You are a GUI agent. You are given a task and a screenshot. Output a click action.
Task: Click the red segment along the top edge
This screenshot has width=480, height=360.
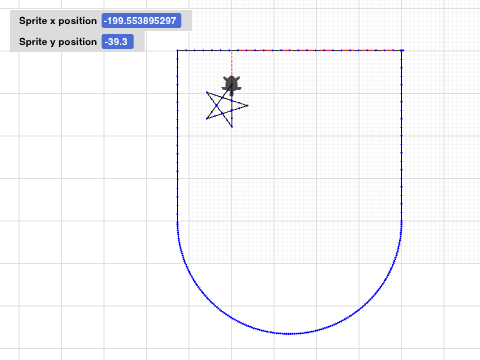[317, 50]
